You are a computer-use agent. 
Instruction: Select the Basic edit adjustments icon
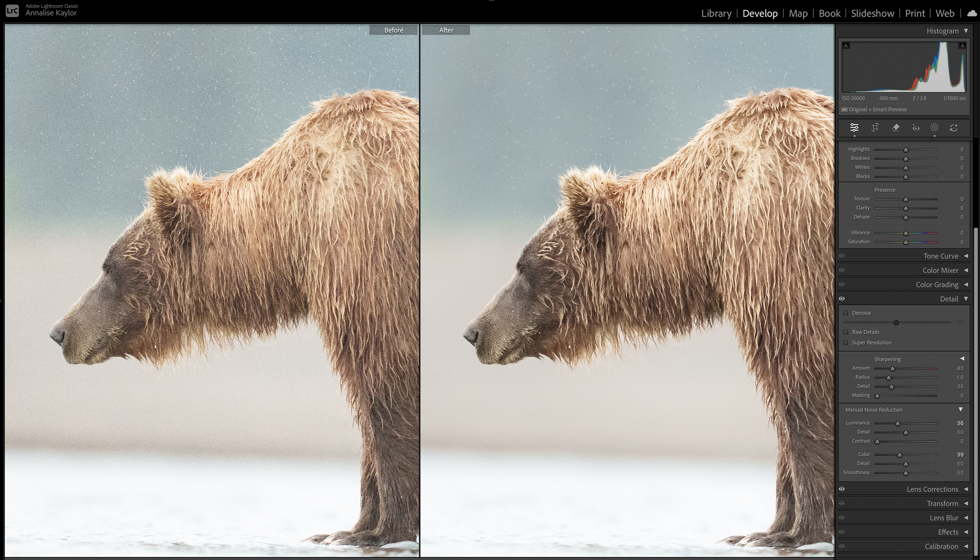click(x=855, y=128)
